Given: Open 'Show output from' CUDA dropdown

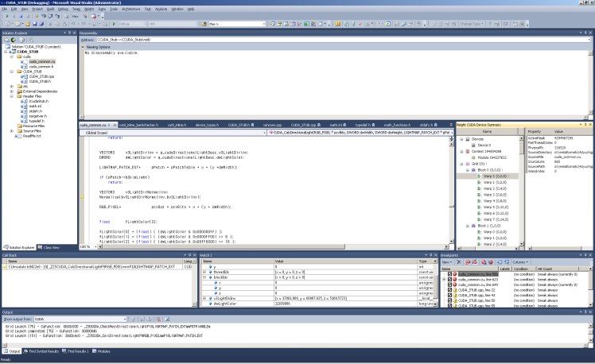Looking at the screenshot, I should (80, 319).
